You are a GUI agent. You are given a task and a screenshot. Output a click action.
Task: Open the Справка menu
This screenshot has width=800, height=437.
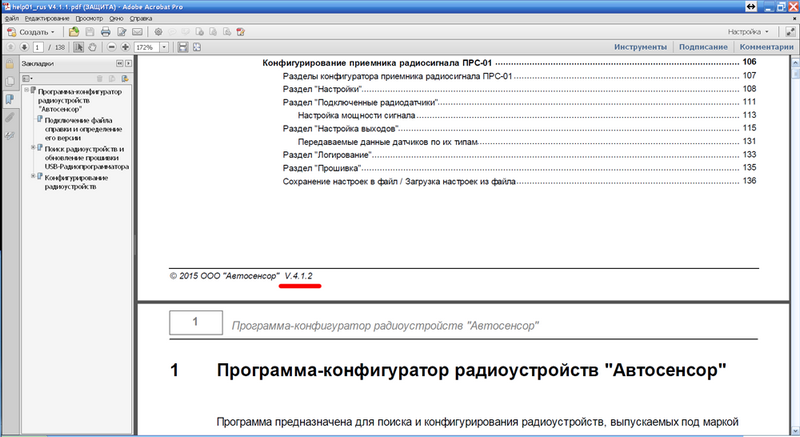coord(141,18)
